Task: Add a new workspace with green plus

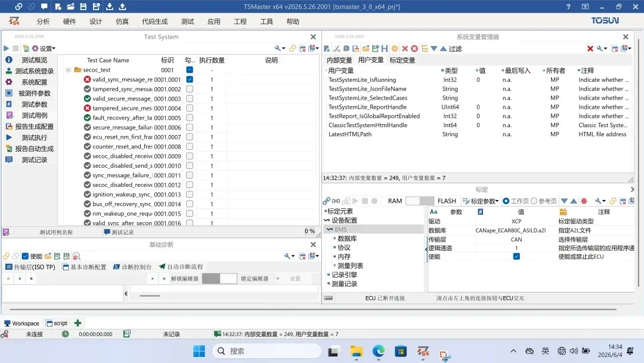Action: point(78,323)
